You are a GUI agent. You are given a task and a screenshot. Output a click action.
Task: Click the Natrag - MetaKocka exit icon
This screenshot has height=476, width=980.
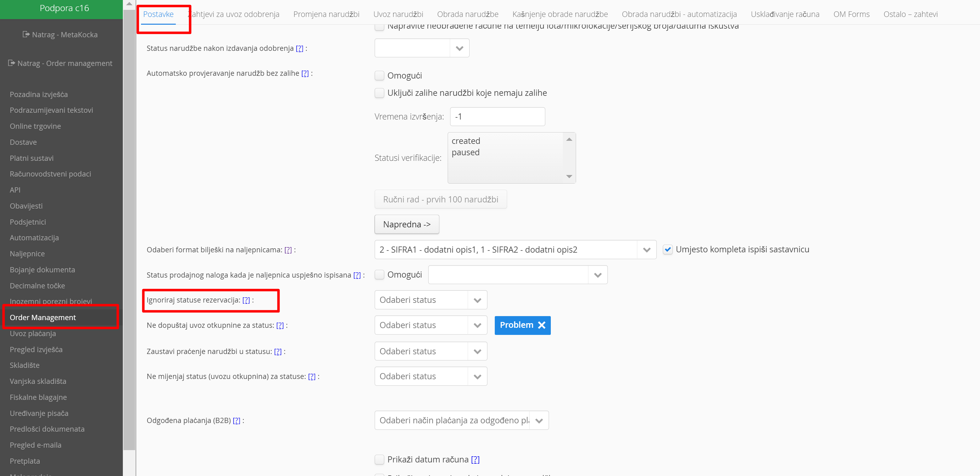click(x=26, y=34)
